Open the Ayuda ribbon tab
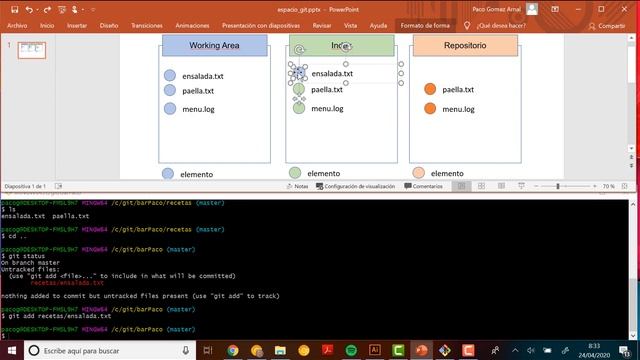640x360 pixels. (x=378, y=25)
